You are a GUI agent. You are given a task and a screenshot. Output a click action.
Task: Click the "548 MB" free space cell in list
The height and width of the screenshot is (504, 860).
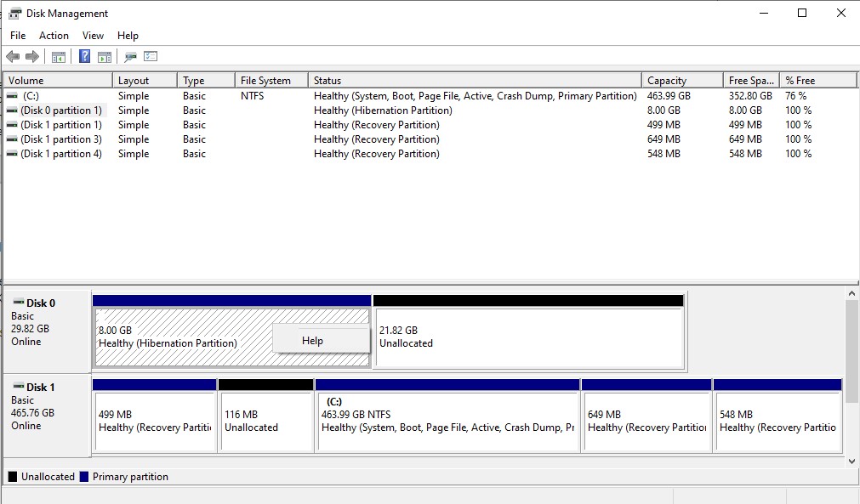click(745, 154)
